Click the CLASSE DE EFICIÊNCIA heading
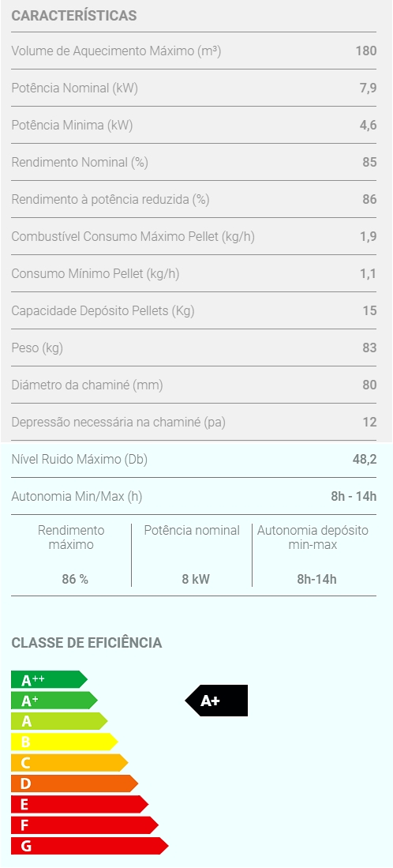Screen dimensions: 393x868 pos(87,643)
